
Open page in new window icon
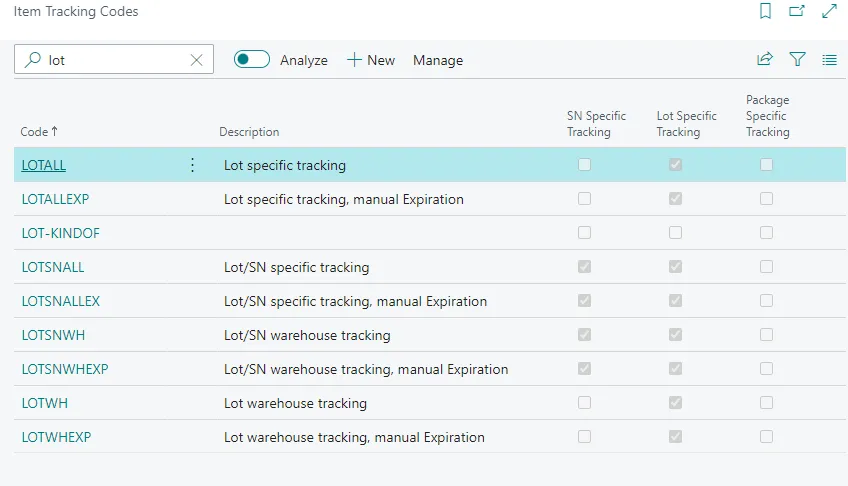coord(797,12)
